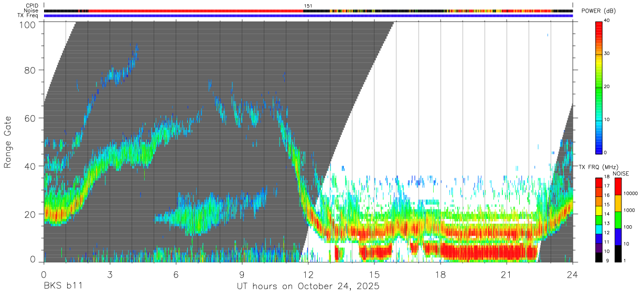
Task: Click the TX Freq label
Action: tap(28, 16)
